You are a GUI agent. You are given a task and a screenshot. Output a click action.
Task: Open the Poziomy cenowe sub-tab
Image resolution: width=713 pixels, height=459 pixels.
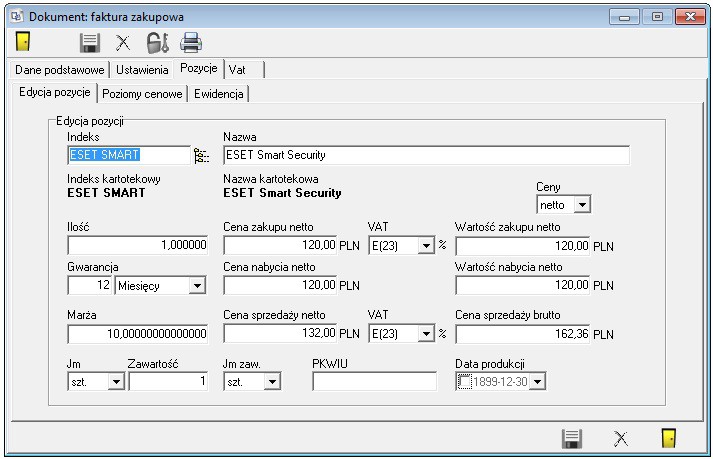coord(142,94)
